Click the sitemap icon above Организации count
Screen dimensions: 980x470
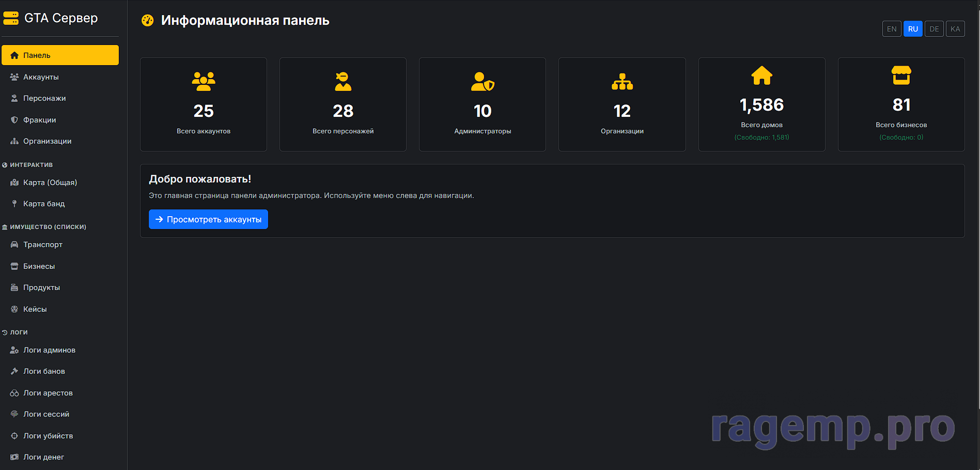click(622, 81)
